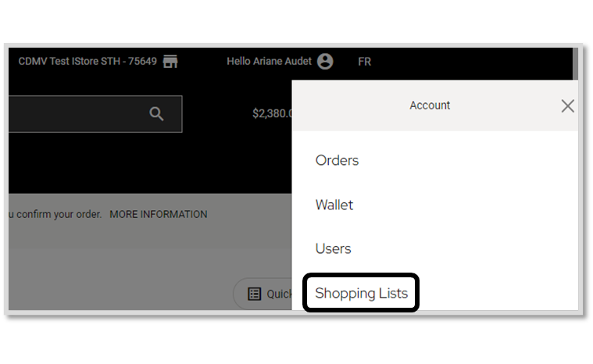Select Wallet from the Account menu
Image resolution: width=593 pixels, height=364 pixels.
pyautogui.click(x=334, y=205)
